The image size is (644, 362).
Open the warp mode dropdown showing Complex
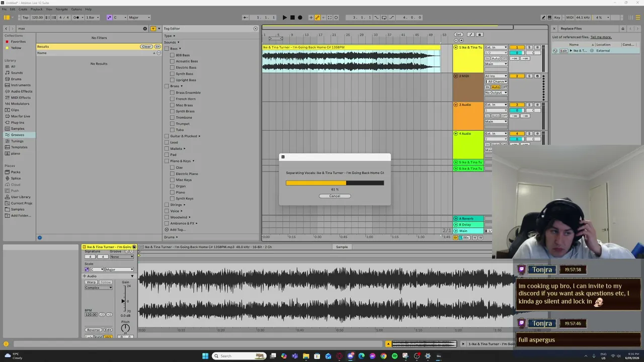click(x=99, y=288)
